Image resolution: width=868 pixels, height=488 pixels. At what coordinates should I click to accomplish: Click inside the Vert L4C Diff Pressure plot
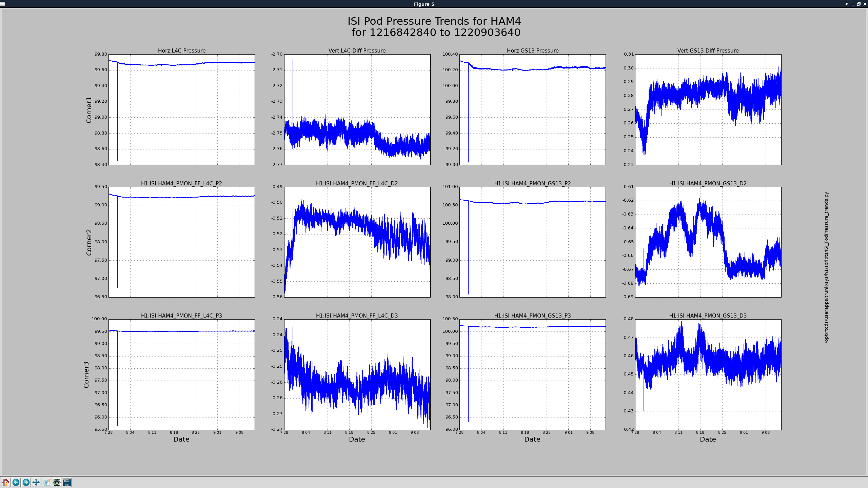coord(357,109)
